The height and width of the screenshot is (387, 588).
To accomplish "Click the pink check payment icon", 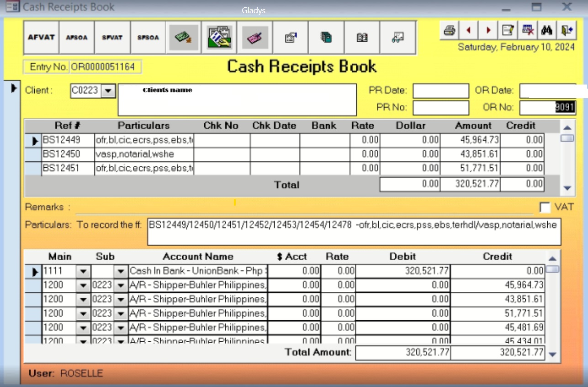I will (255, 37).
